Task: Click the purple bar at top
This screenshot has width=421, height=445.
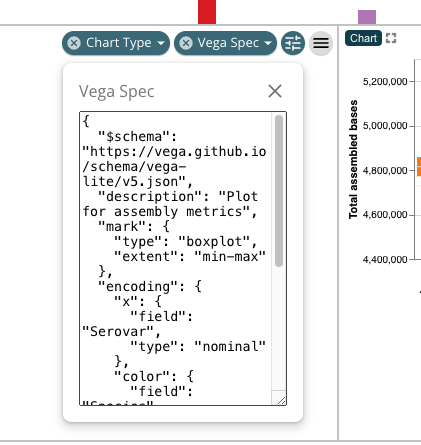Action: pyautogui.click(x=367, y=17)
